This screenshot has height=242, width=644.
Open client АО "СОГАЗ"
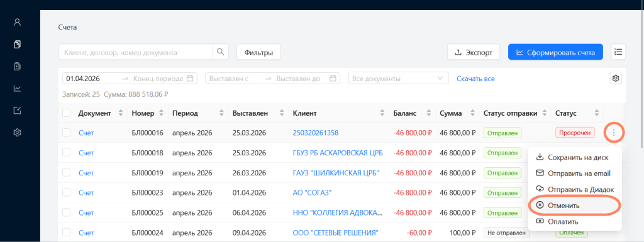point(312,192)
